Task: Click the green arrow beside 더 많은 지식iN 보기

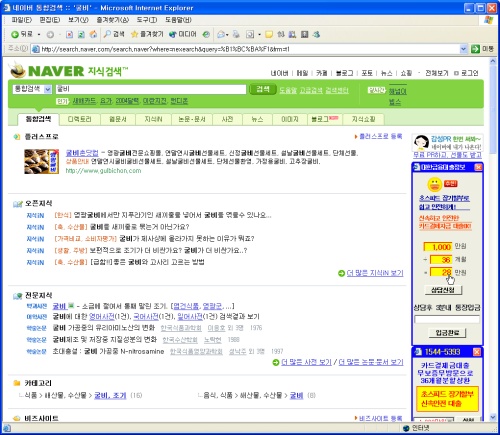Action: [341, 273]
